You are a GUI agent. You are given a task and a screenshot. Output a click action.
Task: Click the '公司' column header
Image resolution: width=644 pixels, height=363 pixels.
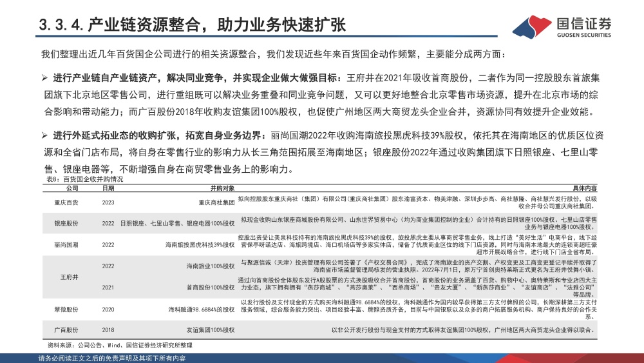tap(72, 188)
